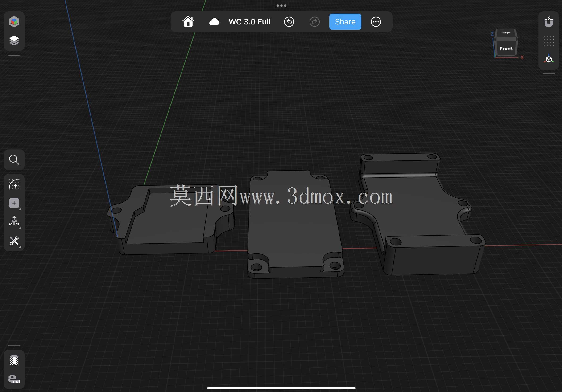The height and width of the screenshot is (392, 562).
Task: Toggle the snapping magnet
Action: (x=549, y=22)
